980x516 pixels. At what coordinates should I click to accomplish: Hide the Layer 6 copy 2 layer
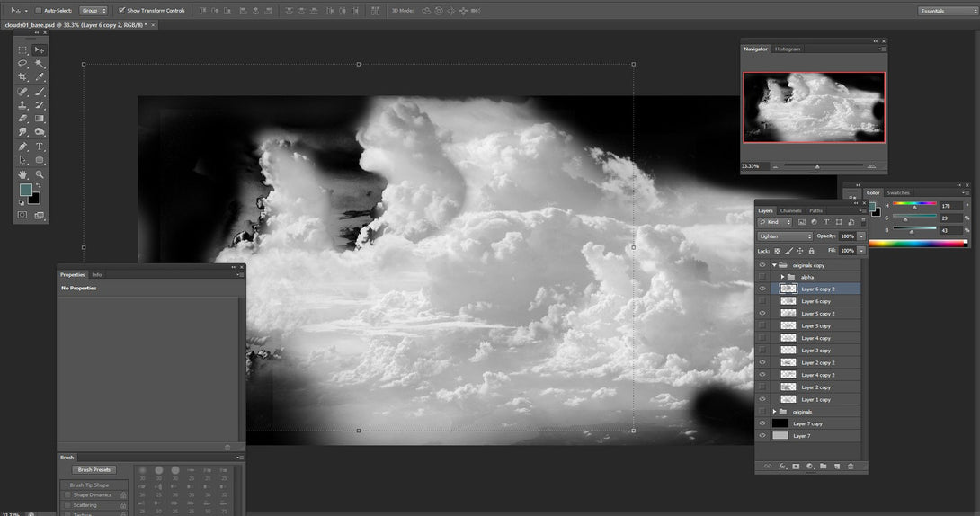(x=762, y=289)
